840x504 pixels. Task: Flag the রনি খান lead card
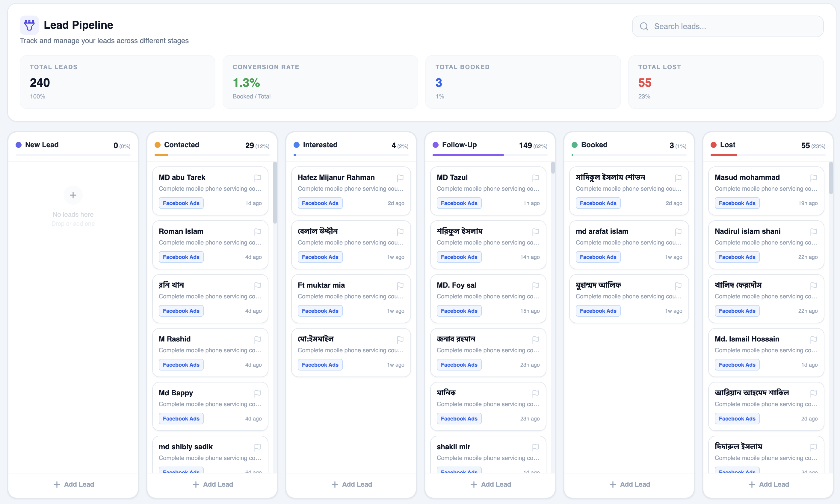[257, 286]
